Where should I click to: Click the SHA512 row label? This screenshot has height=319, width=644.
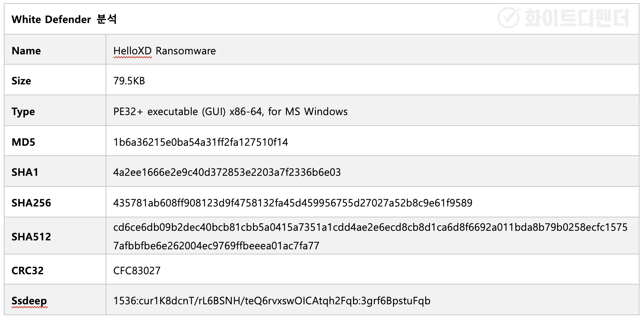[31, 237]
